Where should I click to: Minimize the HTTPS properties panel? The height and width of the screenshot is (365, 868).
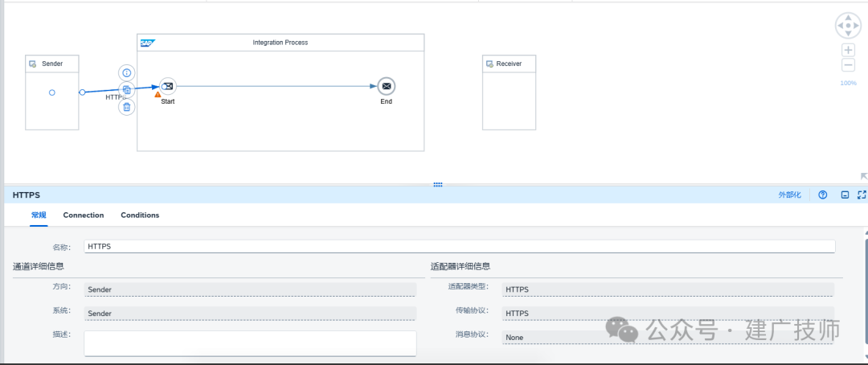(845, 195)
